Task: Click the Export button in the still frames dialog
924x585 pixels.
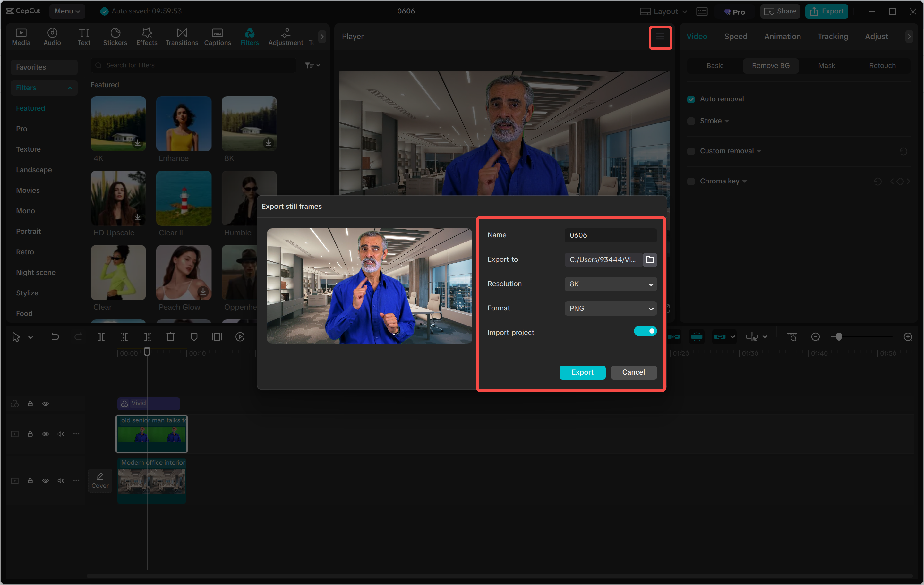Action: [x=582, y=372]
